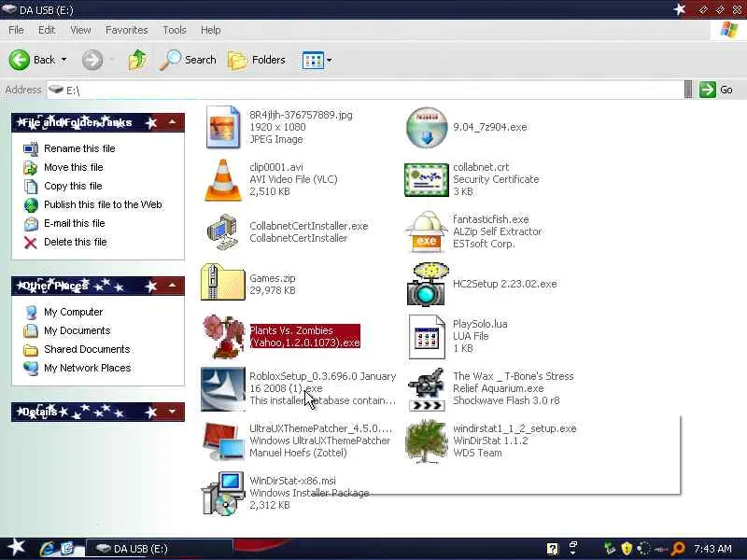The image size is (747, 560).
Task: Click the magnifier icon in system tray
Action: coord(677,549)
